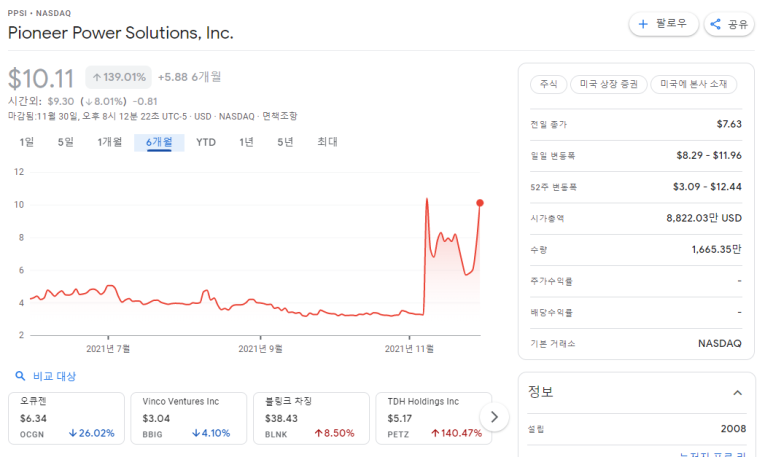Click the 52주 변동폭 value $3.09 - $12.44

click(707, 187)
